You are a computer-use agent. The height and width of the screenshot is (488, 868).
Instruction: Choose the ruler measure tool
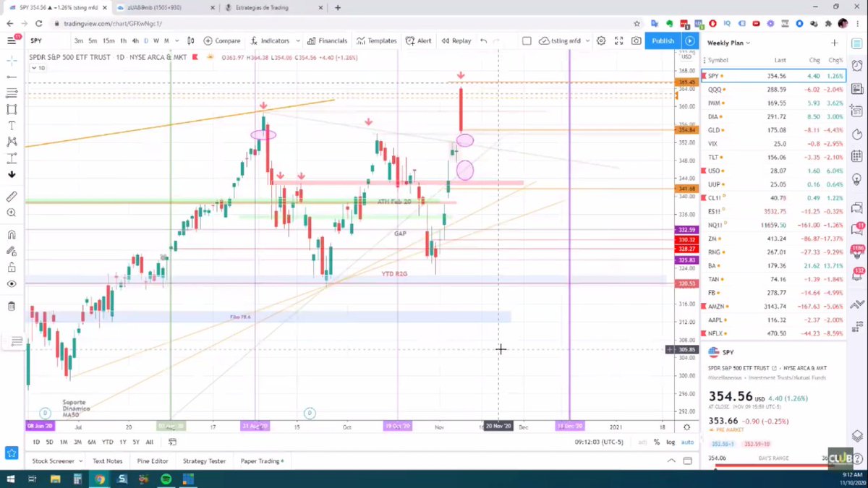tap(12, 196)
